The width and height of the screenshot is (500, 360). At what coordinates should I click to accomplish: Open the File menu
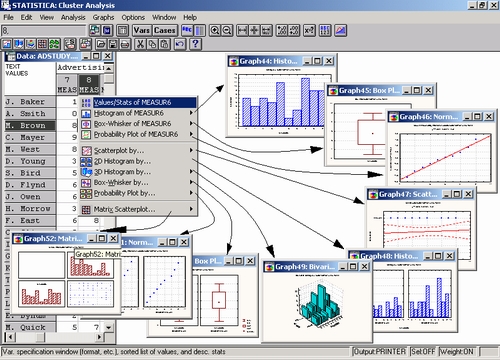tap(8, 17)
